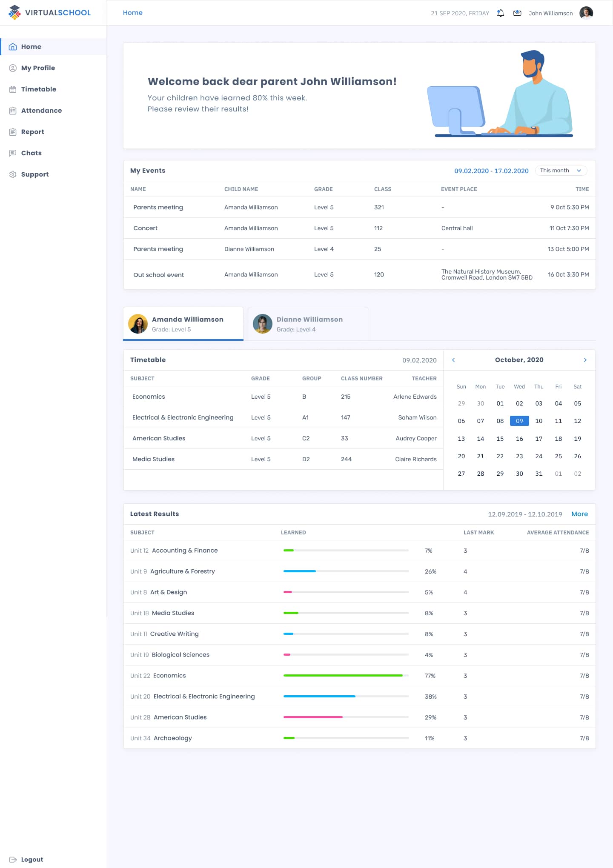Click Home breadcrumb in top bar

coord(133,13)
